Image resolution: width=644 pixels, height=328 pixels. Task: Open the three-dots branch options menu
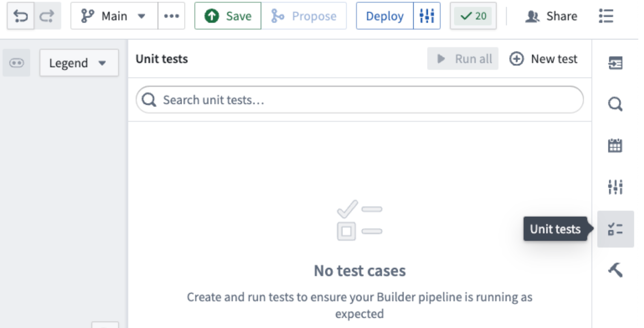pyautogui.click(x=172, y=16)
